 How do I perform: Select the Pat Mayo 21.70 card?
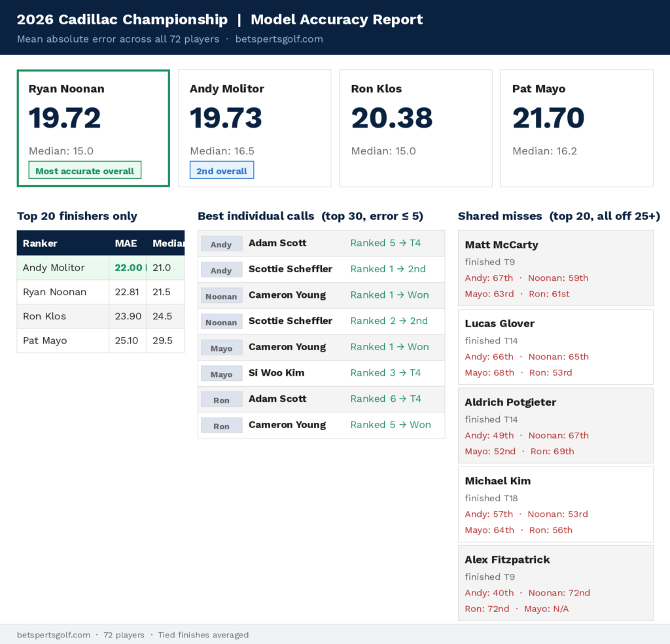(577, 128)
